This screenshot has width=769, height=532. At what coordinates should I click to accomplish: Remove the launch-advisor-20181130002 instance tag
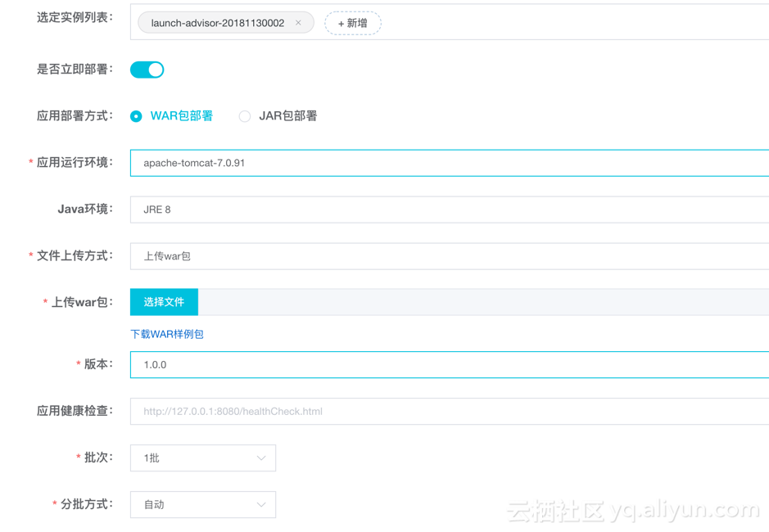pyautogui.click(x=298, y=22)
